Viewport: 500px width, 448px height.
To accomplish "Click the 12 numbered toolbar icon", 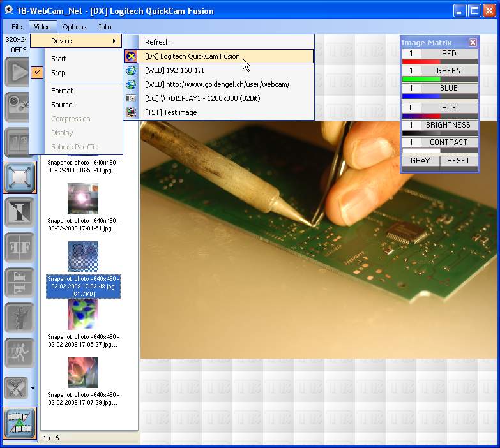I will pyautogui.click(x=17, y=142).
